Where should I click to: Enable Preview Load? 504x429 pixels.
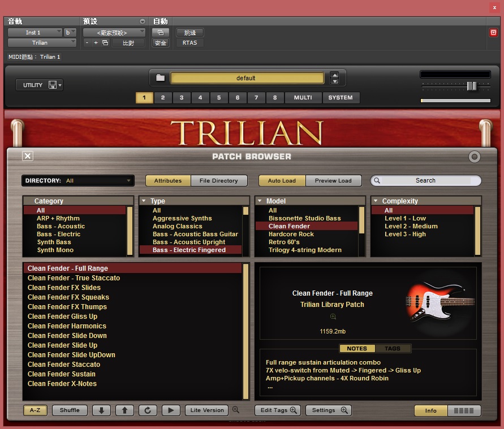(333, 180)
